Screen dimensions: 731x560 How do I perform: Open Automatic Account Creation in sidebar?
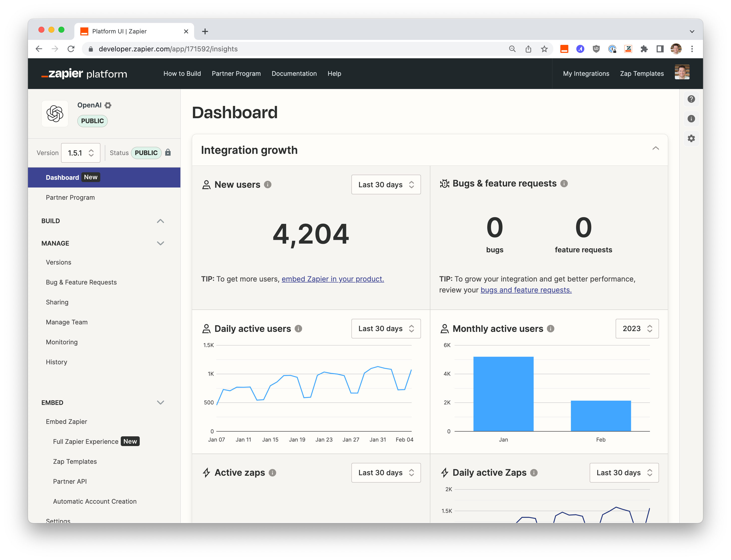[x=95, y=502]
